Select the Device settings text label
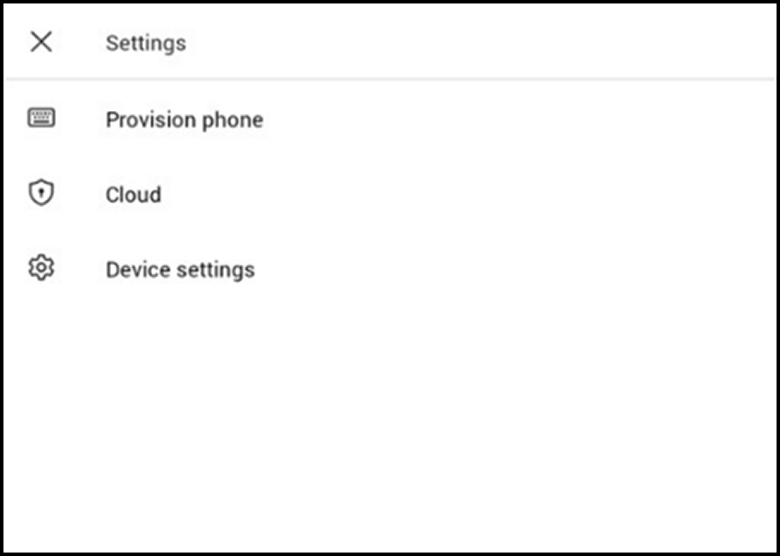This screenshot has width=780, height=556. pyautogui.click(x=180, y=270)
